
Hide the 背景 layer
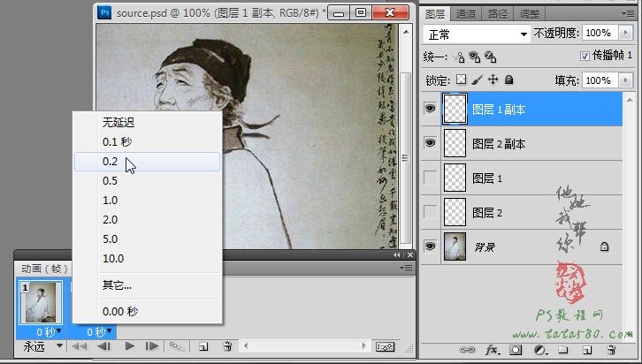[430, 246]
